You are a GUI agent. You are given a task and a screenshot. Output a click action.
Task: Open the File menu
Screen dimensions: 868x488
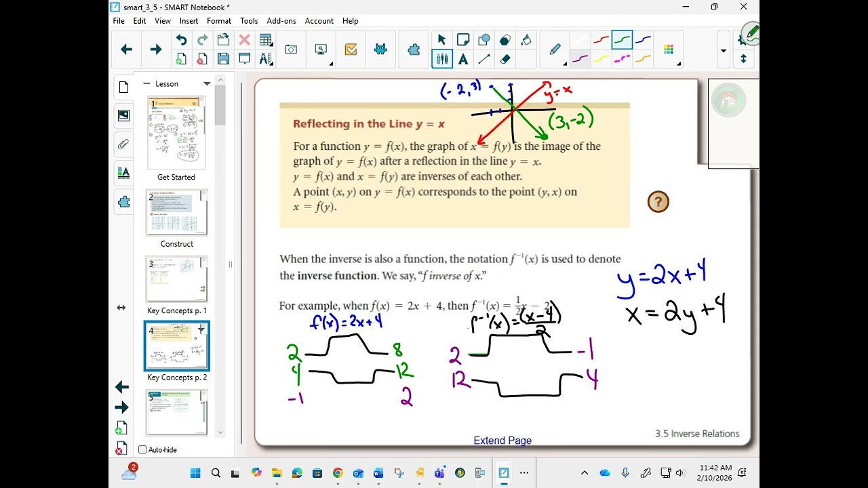click(x=119, y=21)
